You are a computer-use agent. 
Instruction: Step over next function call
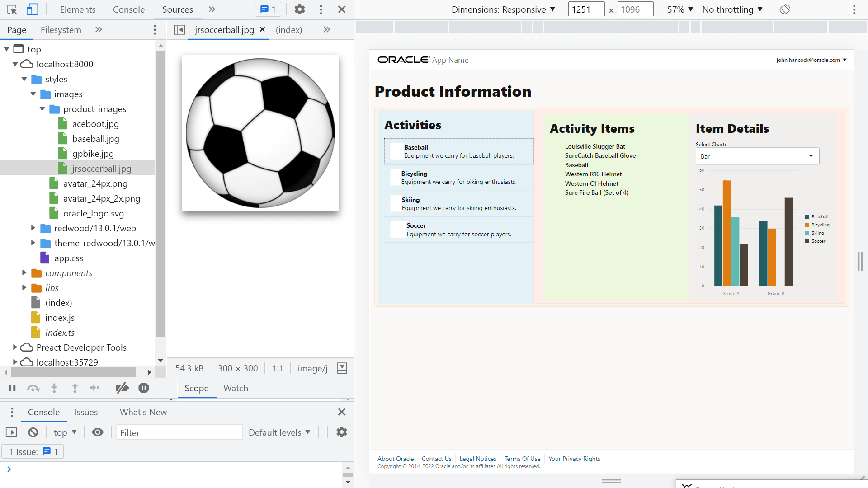tap(33, 388)
